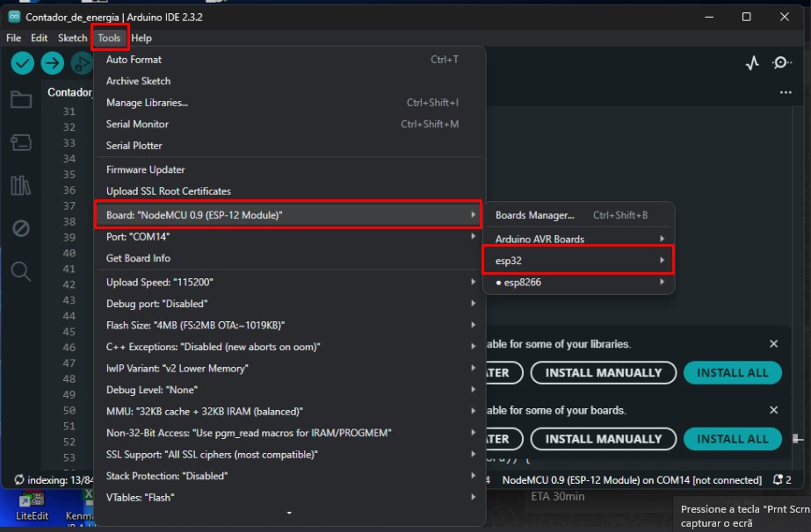Viewport: 811px width, 532px height.
Task: Click INSTALL ALL for library updates
Action: coord(733,372)
